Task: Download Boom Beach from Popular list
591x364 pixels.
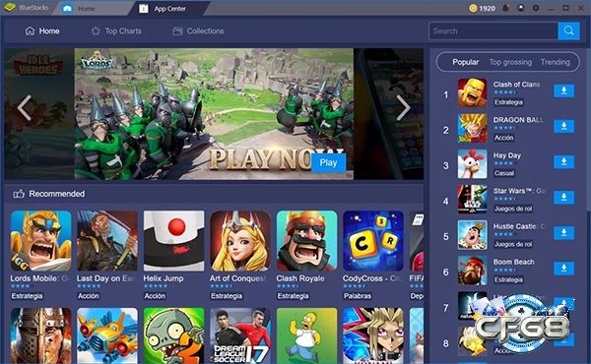Action: click(x=563, y=269)
